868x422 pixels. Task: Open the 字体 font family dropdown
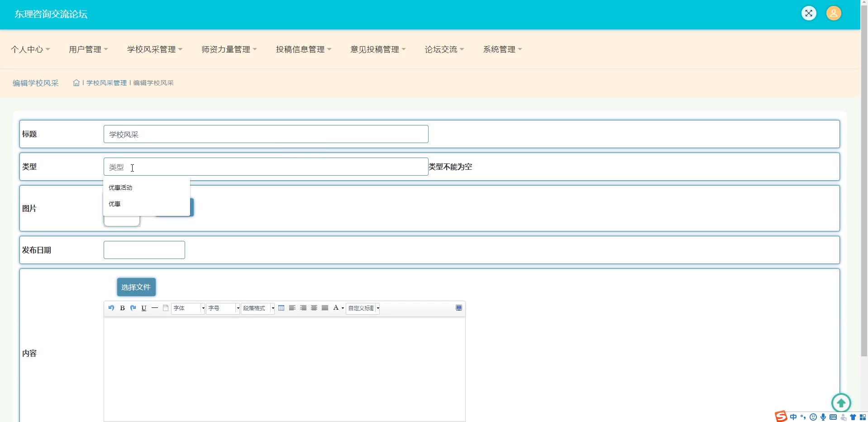click(x=188, y=308)
